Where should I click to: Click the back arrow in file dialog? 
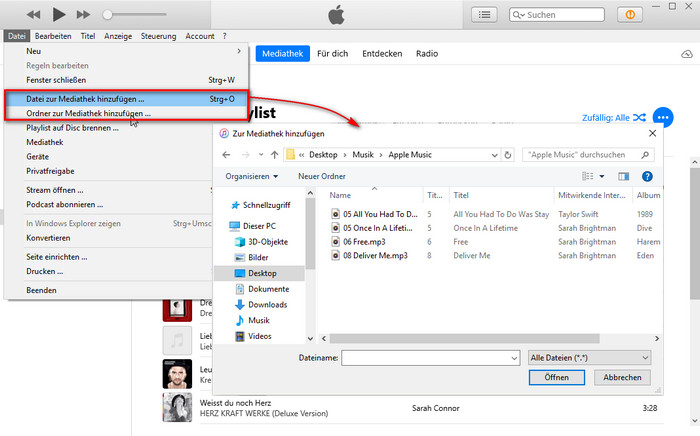(x=226, y=155)
